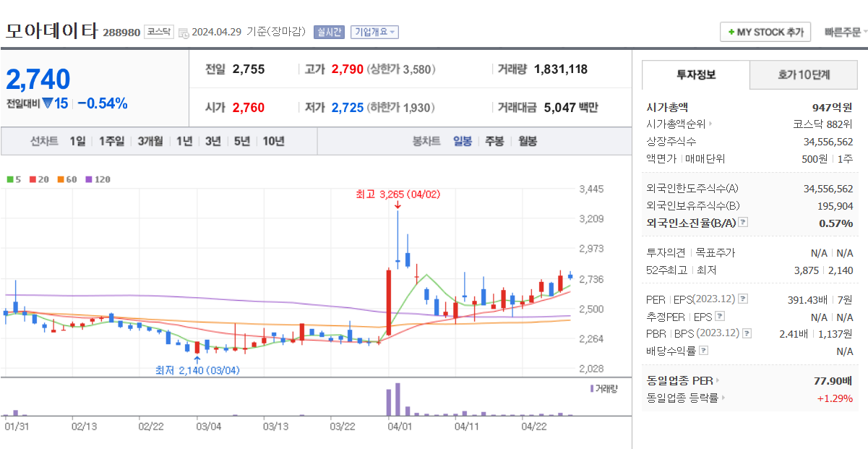Click the help icon beside 배당수익률
Image resolution: width=868 pixels, height=449 pixels.
tap(704, 351)
